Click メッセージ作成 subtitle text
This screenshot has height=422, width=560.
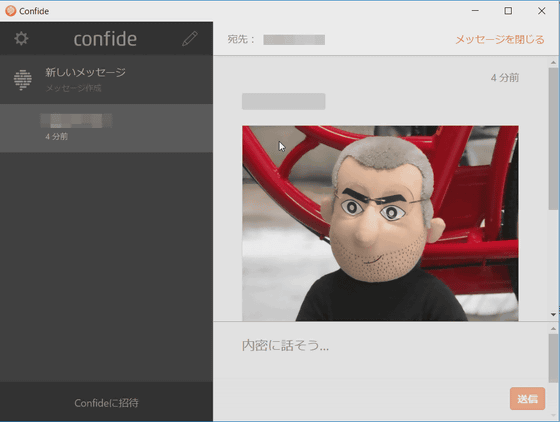74,88
